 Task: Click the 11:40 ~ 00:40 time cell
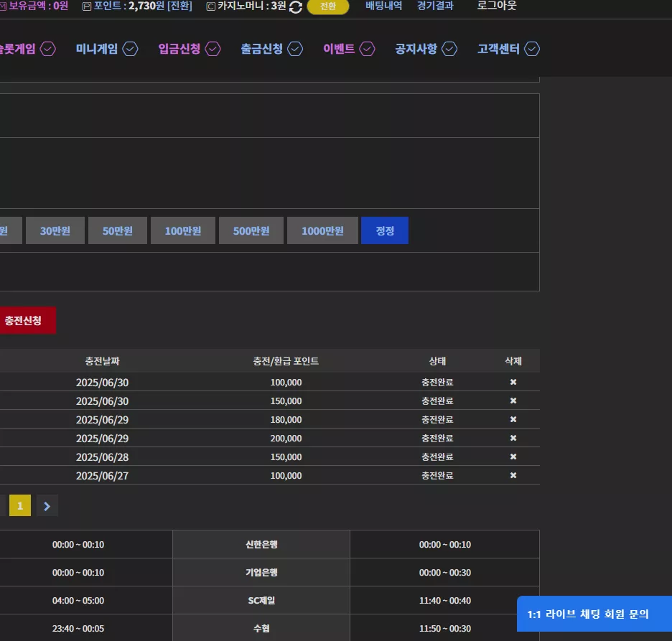pos(445,600)
